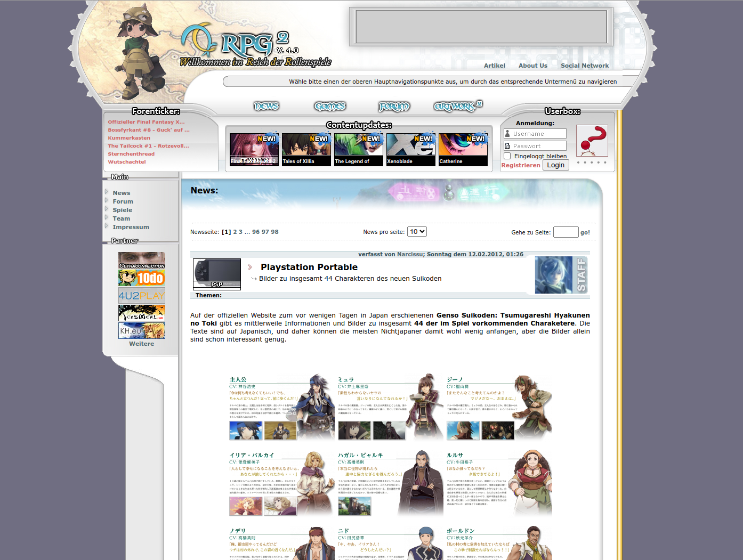Go to news page 2

pyautogui.click(x=235, y=232)
